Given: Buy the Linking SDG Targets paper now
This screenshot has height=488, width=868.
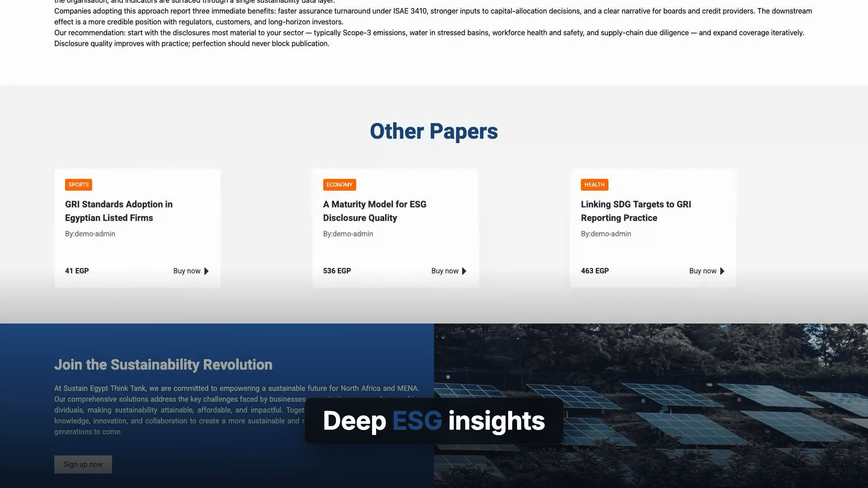Looking at the screenshot, I should tap(707, 271).
